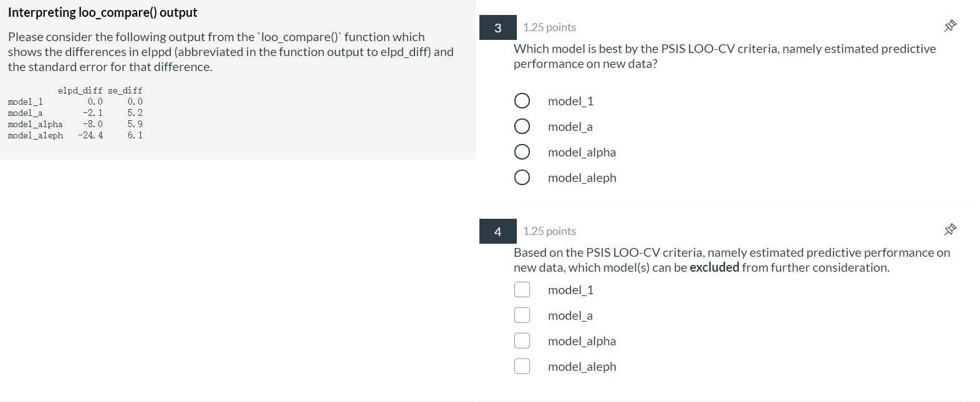Click the 1.25 points label for question 4
The width and height of the screenshot is (980, 402).
[x=549, y=231]
